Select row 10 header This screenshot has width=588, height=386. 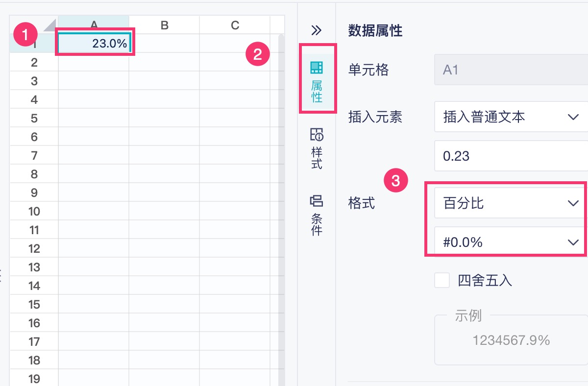point(34,211)
